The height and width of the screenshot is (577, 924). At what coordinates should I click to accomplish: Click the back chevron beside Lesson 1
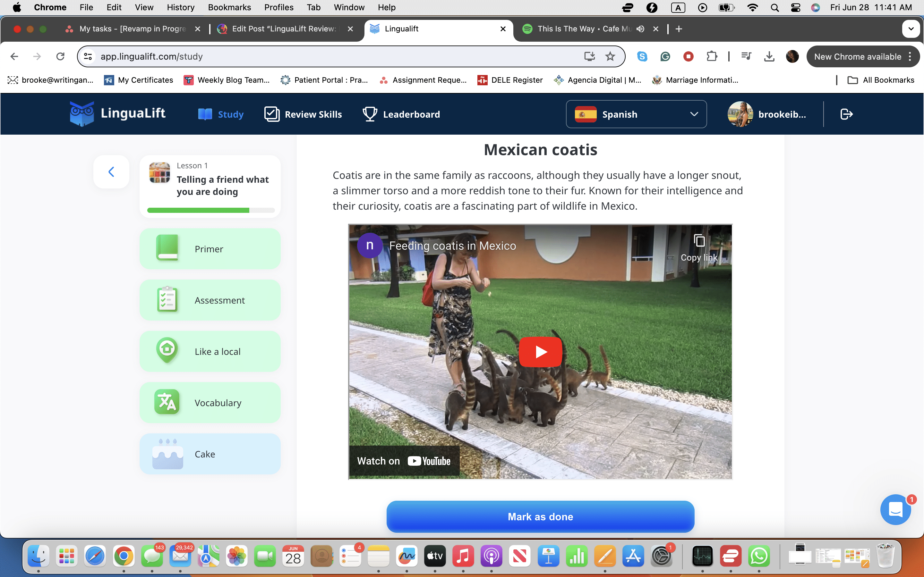(111, 172)
